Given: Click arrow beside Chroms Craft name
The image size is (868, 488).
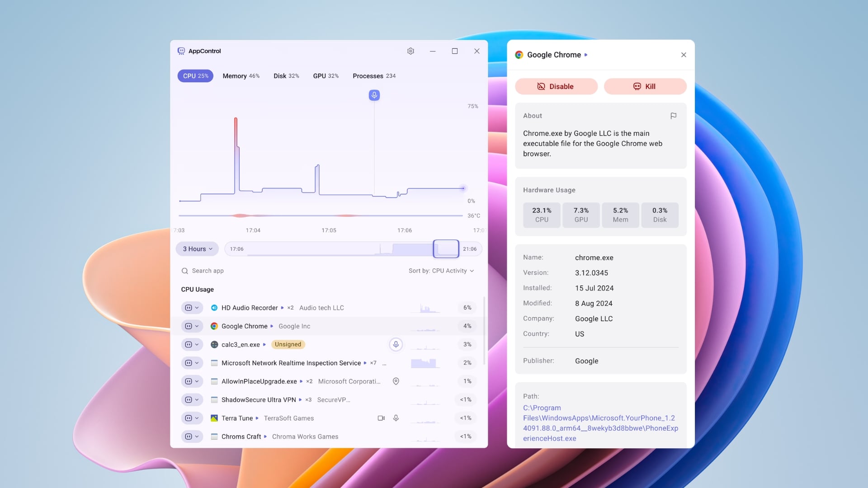Looking at the screenshot, I should [265, 436].
